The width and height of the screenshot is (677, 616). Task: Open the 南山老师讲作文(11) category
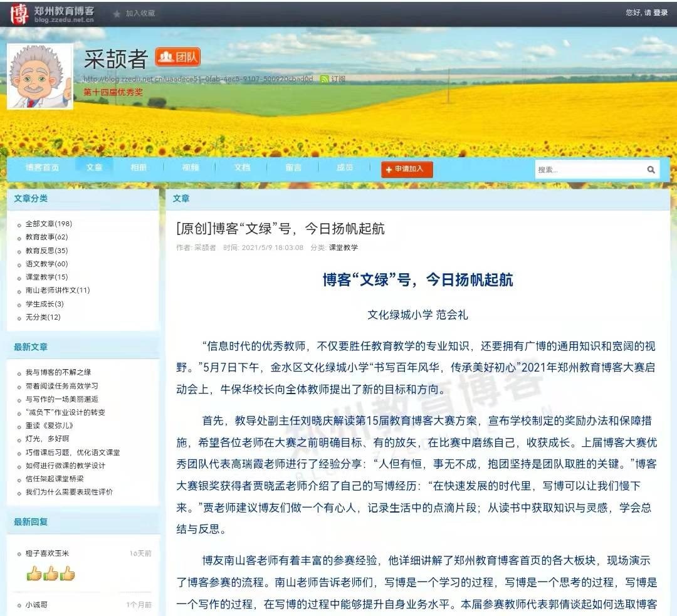pyautogui.click(x=58, y=290)
